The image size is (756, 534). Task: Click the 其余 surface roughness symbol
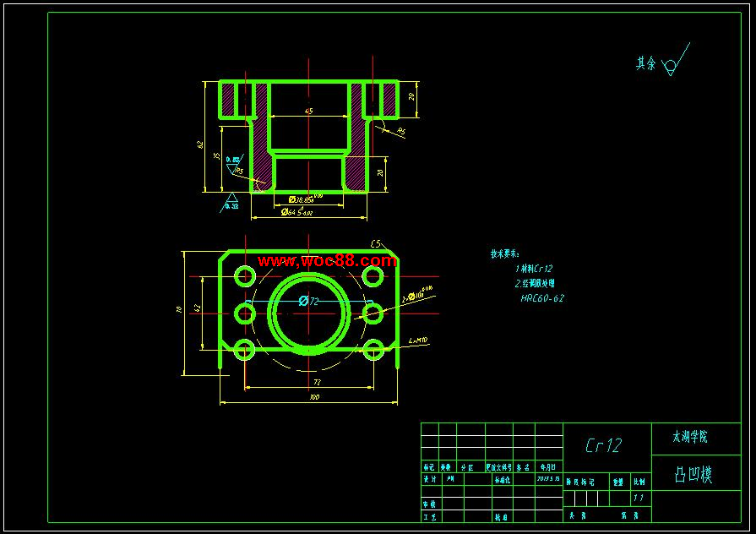675,60
